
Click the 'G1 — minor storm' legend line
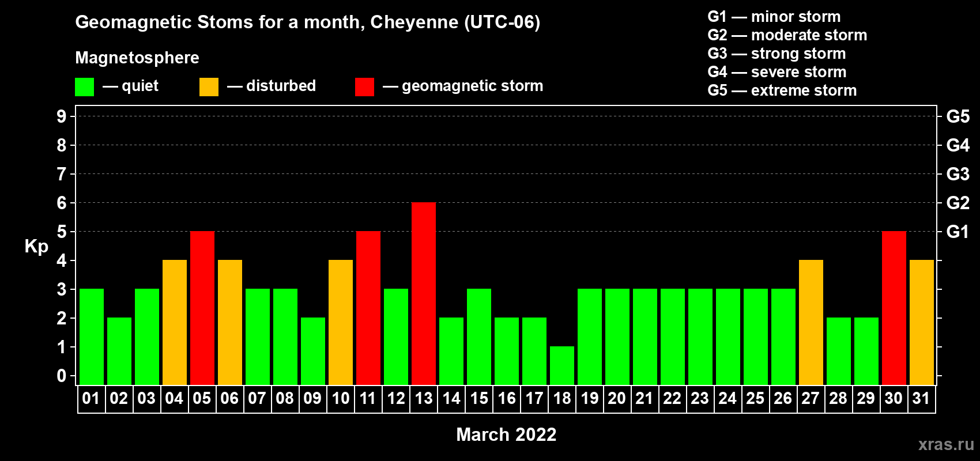tap(774, 17)
